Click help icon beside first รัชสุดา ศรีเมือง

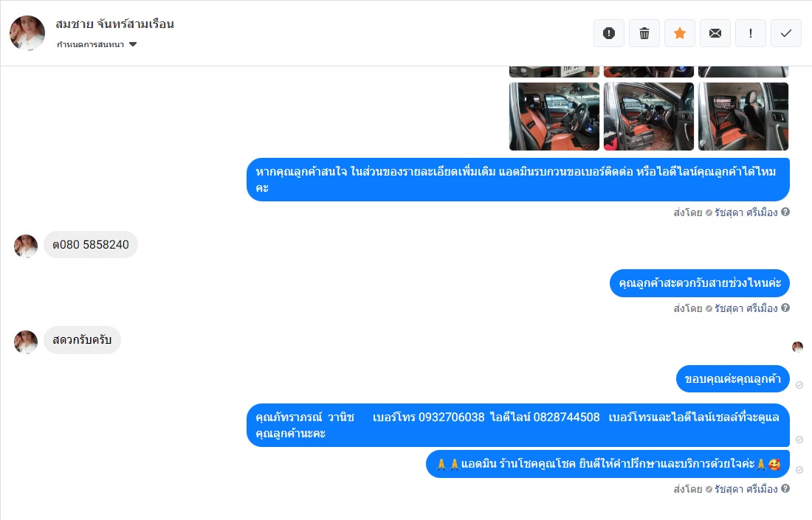click(x=785, y=212)
